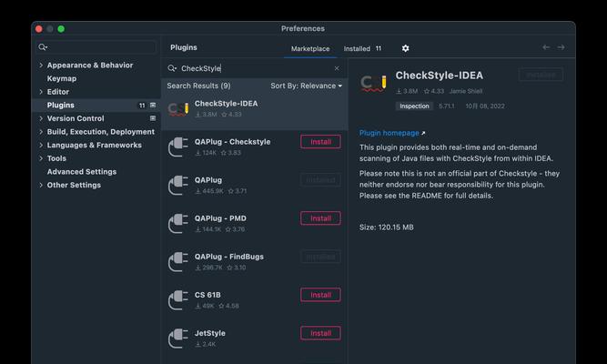This screenshot has width=607, height=364.
Task: Click the QAPlug - Checkstyle plug icon
Action: click(178, 147)
